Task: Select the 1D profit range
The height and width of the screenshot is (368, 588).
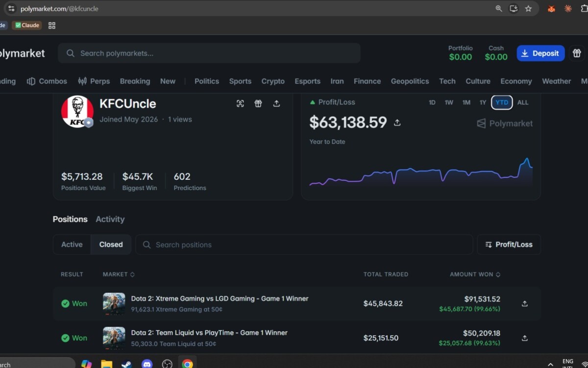Action: (x=432, y=102)
